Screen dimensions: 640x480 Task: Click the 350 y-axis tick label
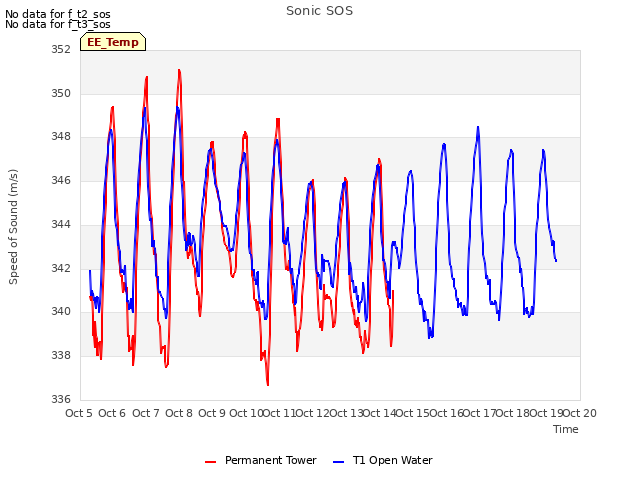61,93
